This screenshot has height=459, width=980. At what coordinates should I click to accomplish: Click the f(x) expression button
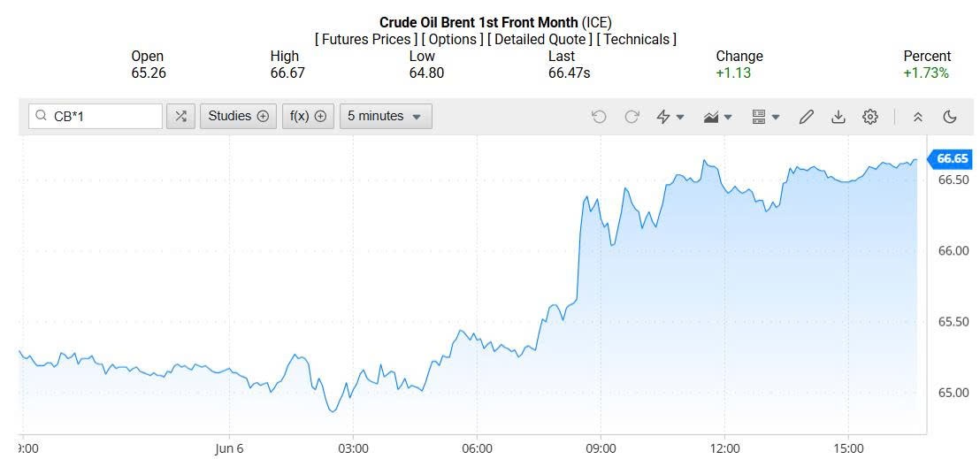point(308,116)
